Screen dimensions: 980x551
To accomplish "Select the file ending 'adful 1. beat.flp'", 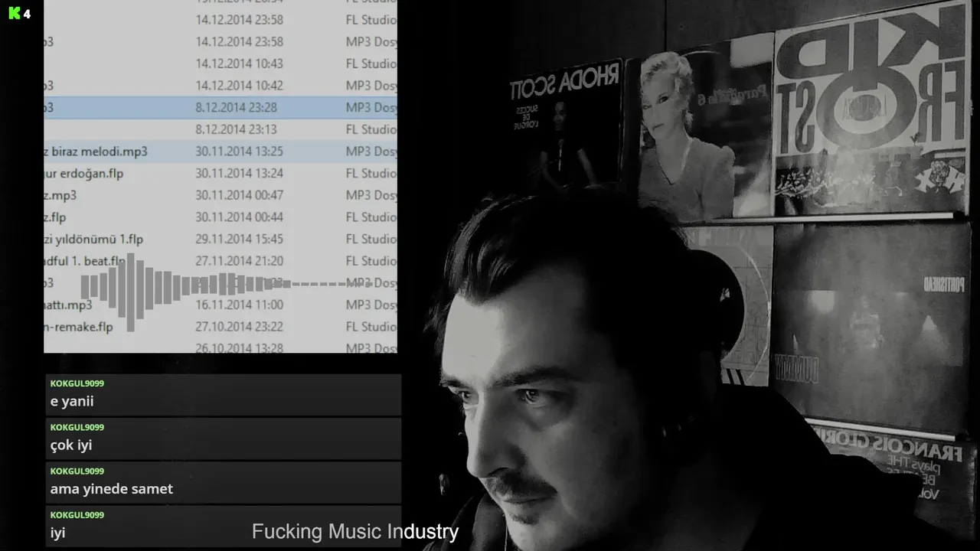I will (84, 261).
